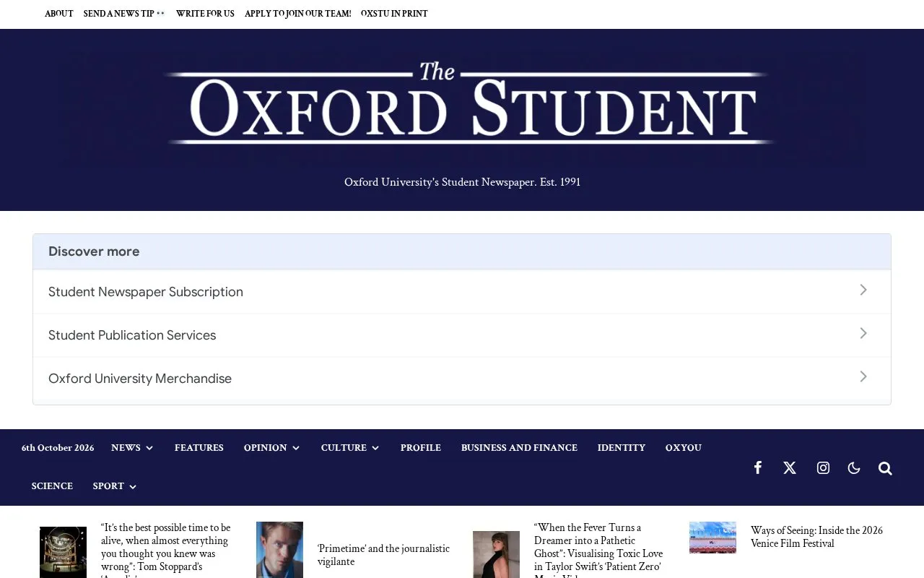Open Student Newspaper Subscription arrow
The width and height of the screenshot is (924, 578).
point(863,290)
